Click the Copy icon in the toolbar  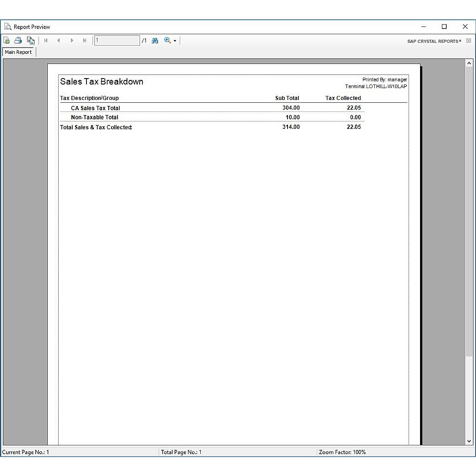(x=31, y=40)
